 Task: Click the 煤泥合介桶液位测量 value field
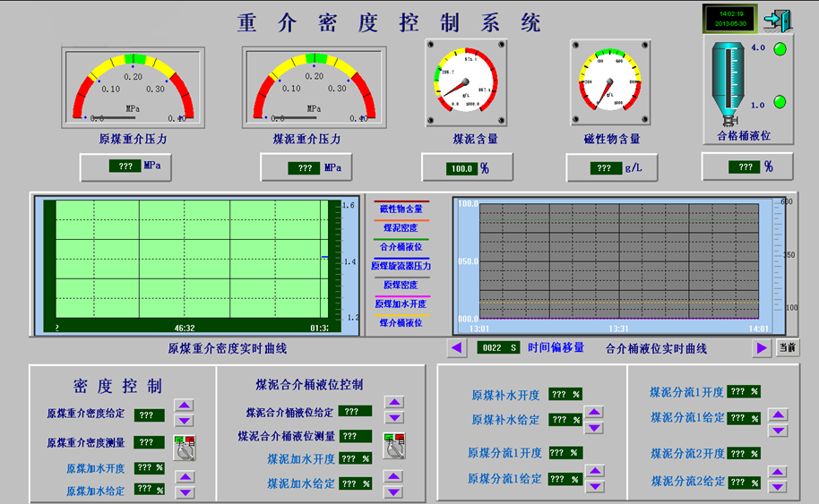[356, 436]
